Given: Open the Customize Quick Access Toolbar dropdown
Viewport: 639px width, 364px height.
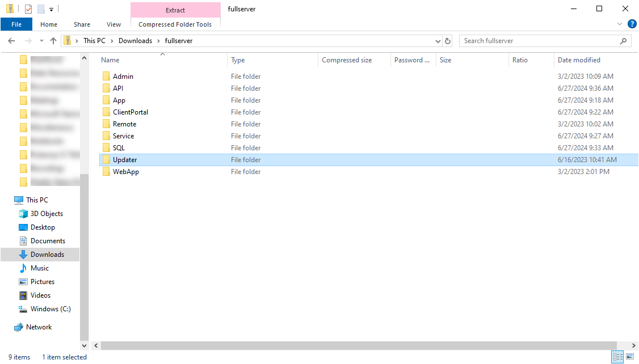Looking at the screenshot, I should (x=51, y=9).
